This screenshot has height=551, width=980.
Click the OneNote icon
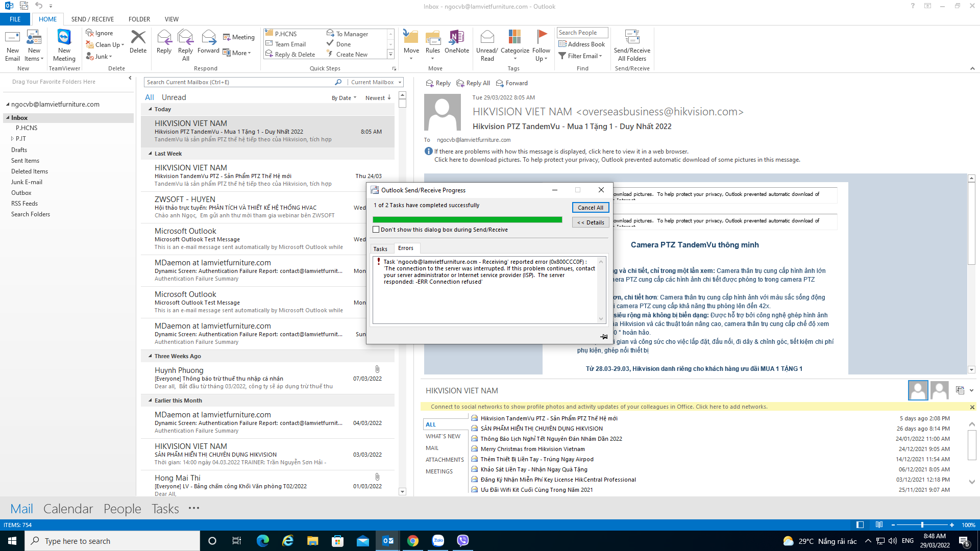457,42
